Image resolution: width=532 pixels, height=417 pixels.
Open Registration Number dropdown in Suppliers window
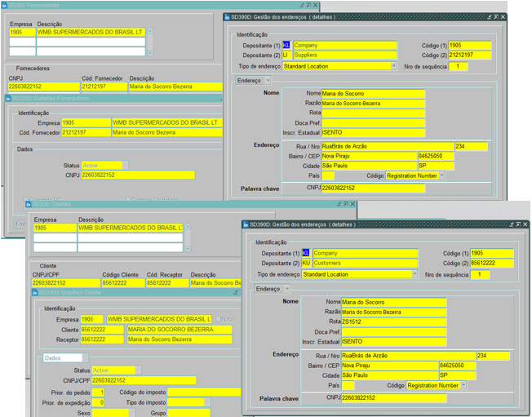pos(441,175)
